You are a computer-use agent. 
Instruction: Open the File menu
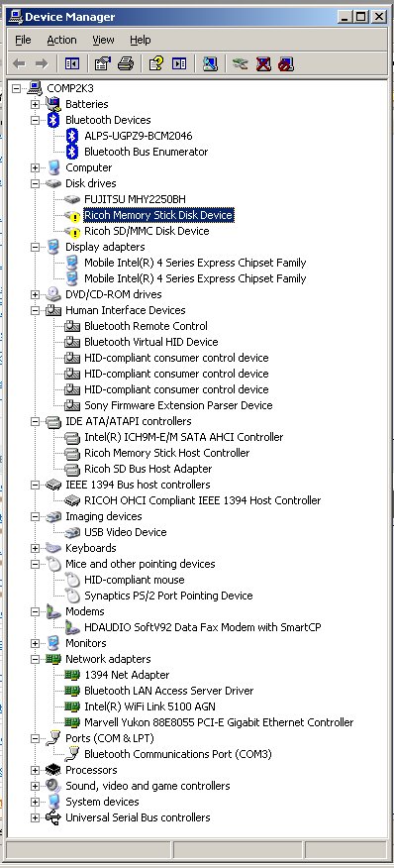point(23,40)
